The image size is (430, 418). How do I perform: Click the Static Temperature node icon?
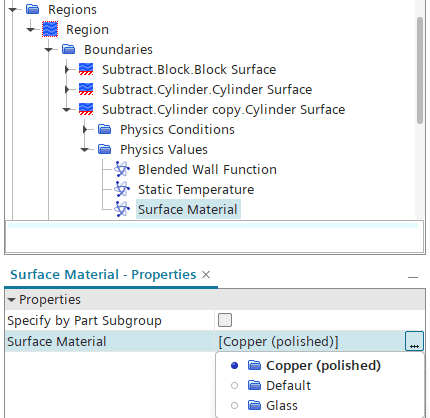click(x=122, y=189)
